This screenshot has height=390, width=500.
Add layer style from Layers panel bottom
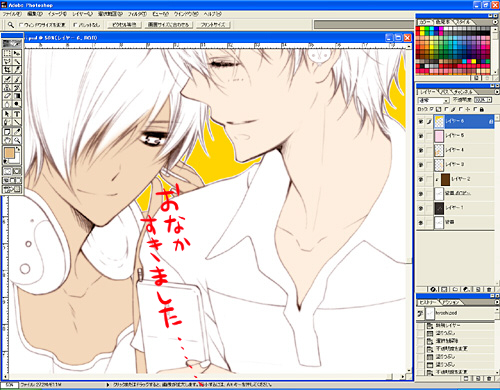pos(433,289)
